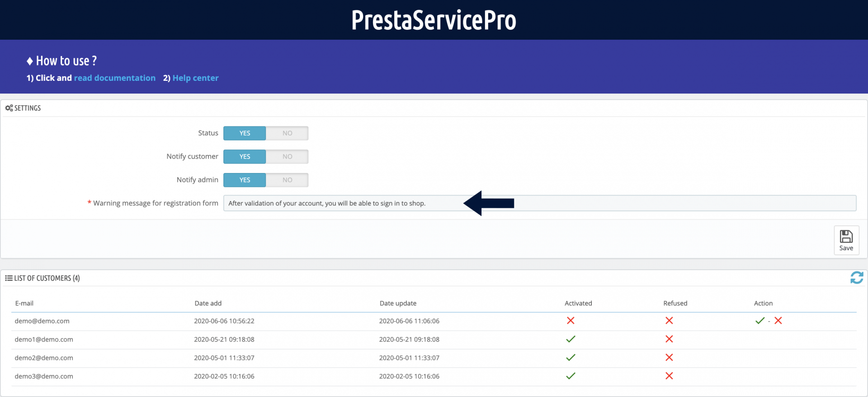Screen dimensions: 868x397
Task: Click the SETTINGS panel title
Action: (x=28, y=108)
